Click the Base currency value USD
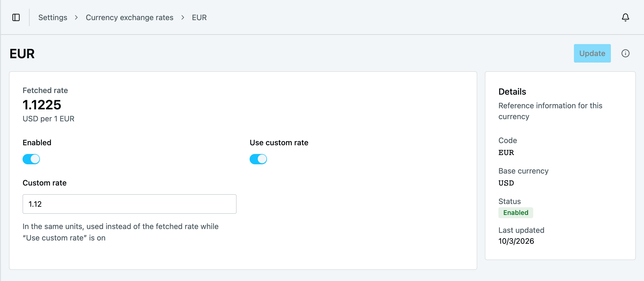Viewport: 644px width, 281px height. pyautogui.click(x=506, y=183)
